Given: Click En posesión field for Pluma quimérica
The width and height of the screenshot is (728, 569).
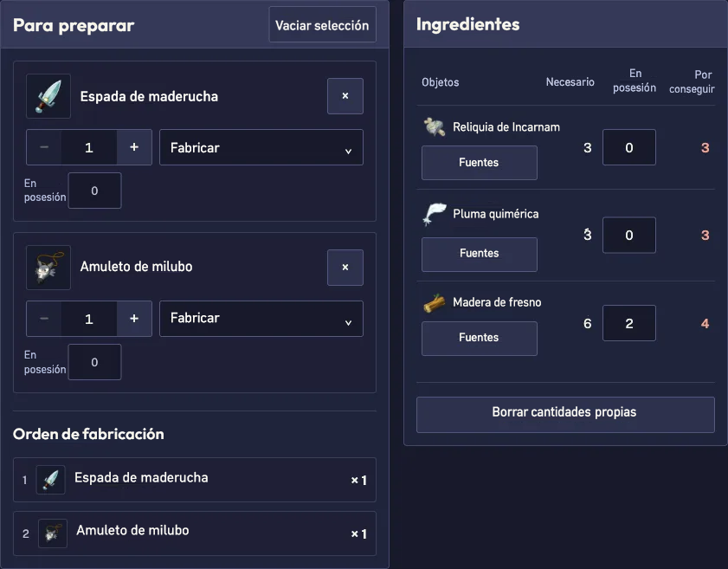Looking at the screenshot, I should pyautogui.click(x=628, y=235).
